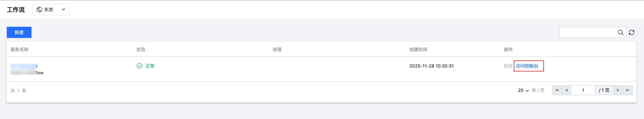The image size is (644, 119).
Task: Click the globe icon beside 东京
Action: [39, 10]
